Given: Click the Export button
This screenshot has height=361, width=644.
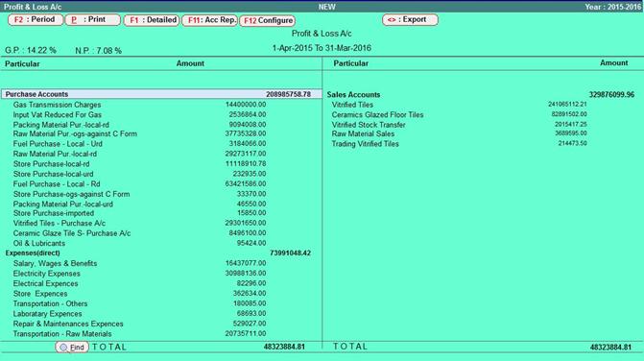Looking at the screenshot, I should tap(410, 20).
